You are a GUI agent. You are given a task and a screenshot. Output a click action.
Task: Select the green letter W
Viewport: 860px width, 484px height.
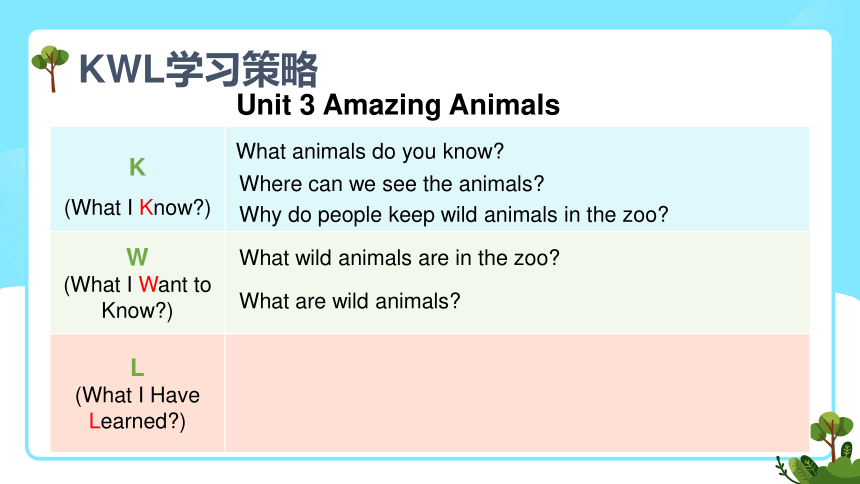click(x=137, y=257)
